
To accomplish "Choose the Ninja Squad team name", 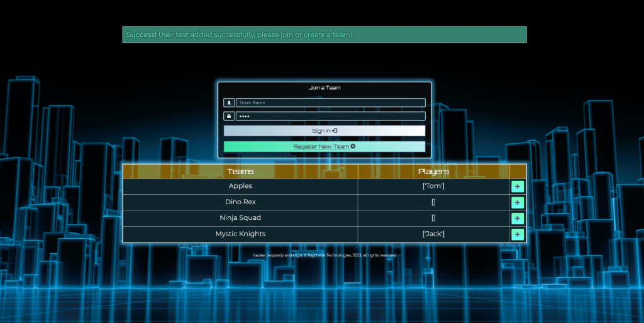I will (x=240, y=218).
